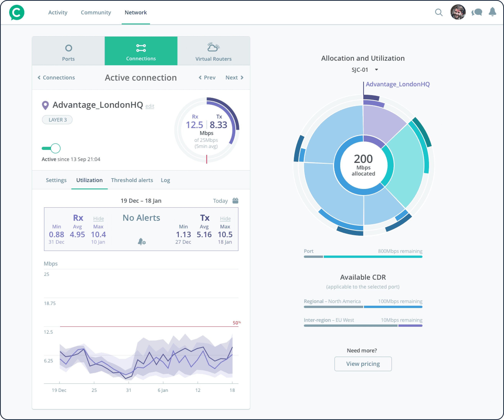The image size is (504, 420).
Task: Edit the Advantage_LondonHQ name
Action: (x=150, y=106)
